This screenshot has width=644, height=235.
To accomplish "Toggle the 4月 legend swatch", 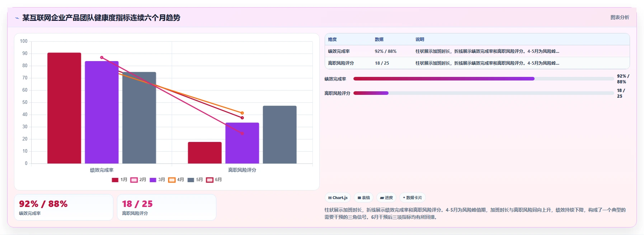I will [x=172, y=180].
